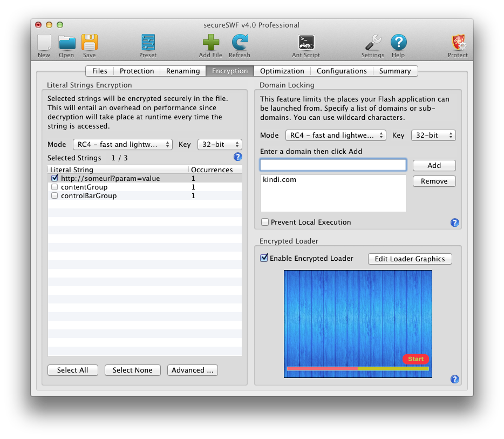Save the project using the floppy disk icon

click(x=89, y=43)
